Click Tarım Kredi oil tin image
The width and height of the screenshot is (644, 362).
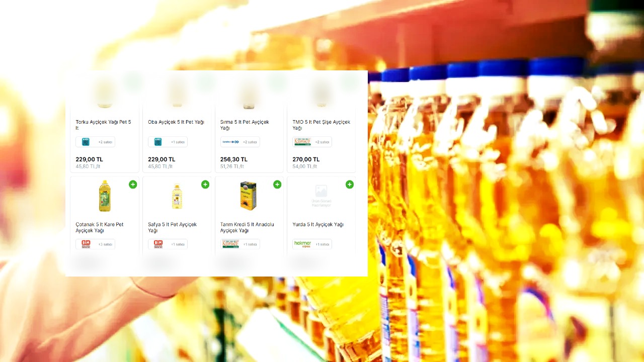point(248,196)
